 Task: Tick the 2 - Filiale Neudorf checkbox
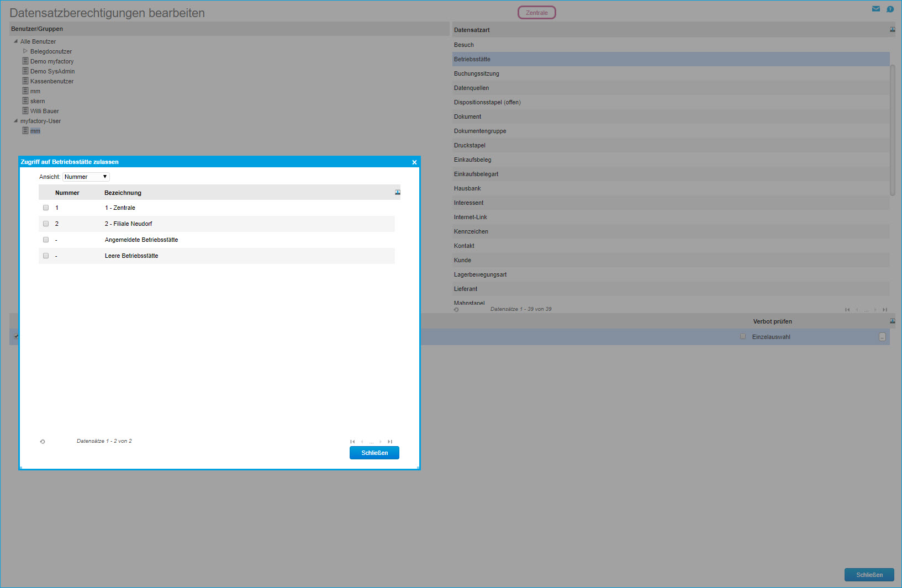[x=46, y=224]
